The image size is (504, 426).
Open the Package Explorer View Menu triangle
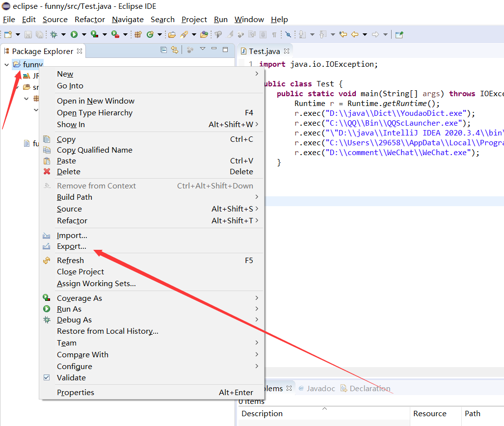point(203,49)
